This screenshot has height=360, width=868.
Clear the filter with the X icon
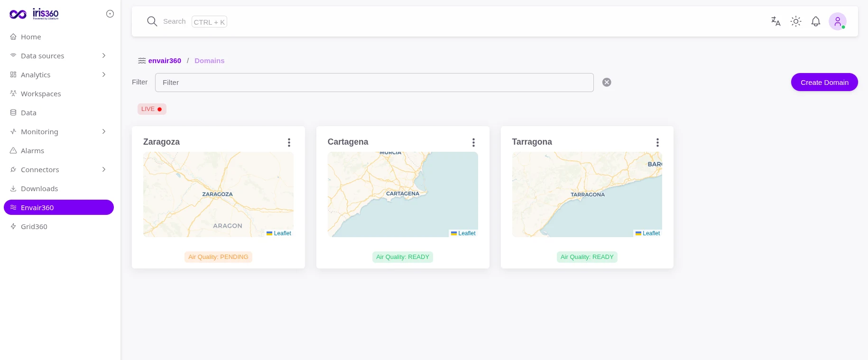pyautogui.click(x=607, y=82)
